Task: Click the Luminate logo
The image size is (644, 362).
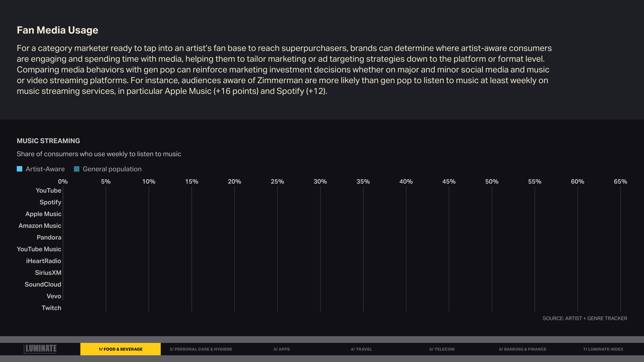Action: coord(41,349)
